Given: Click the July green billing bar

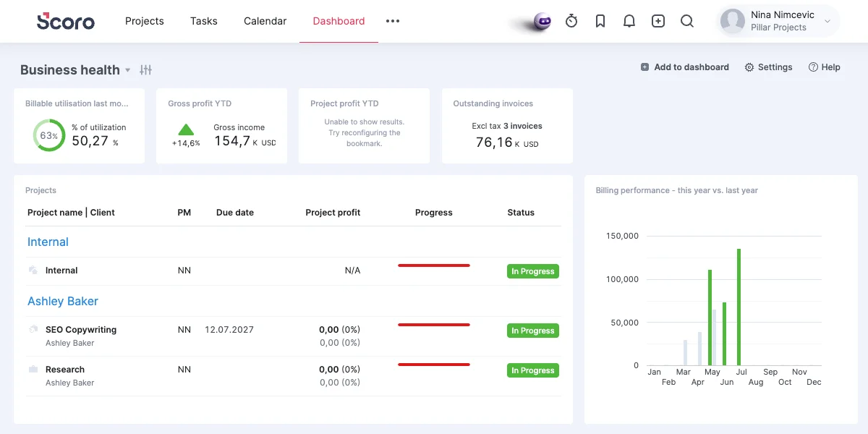Looking at the screenshot, I should 739,307.
